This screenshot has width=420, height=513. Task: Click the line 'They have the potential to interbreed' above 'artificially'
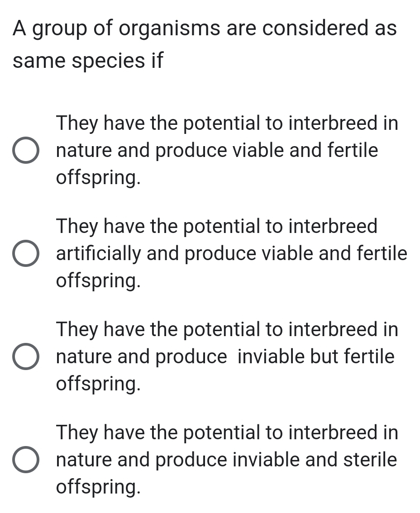(x=216, y=226)
